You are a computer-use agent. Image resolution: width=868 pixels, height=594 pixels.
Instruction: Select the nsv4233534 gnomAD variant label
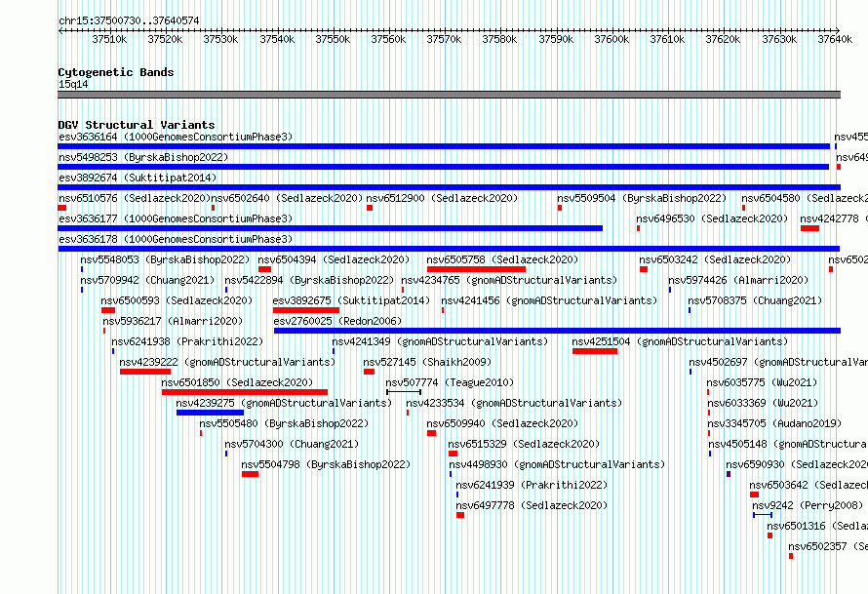pyautogui.click(x=514, y=403)
